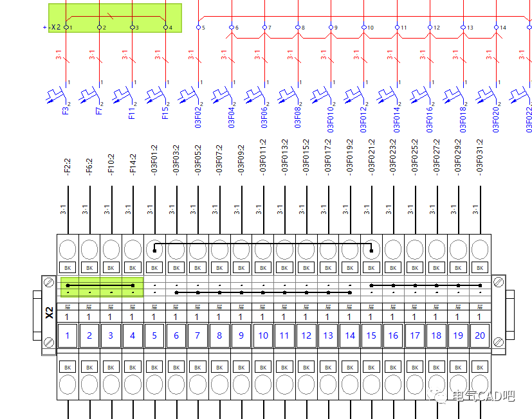Click blue terminal number 16 cell

pyautogui.click(x=393, y=335)
